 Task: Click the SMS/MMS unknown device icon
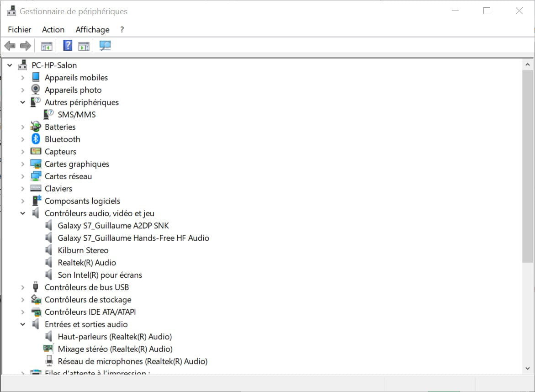pos(48,114)
